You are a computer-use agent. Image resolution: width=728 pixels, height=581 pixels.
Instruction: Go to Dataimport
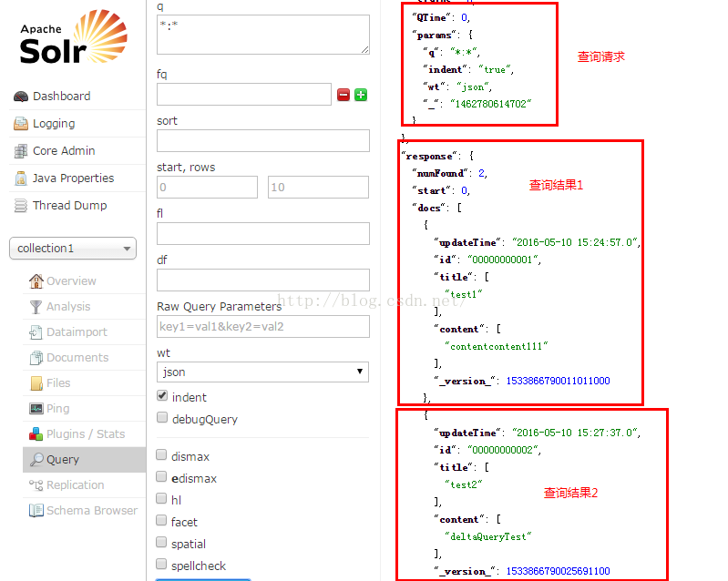pyautogui.click(x=77, y=332)
